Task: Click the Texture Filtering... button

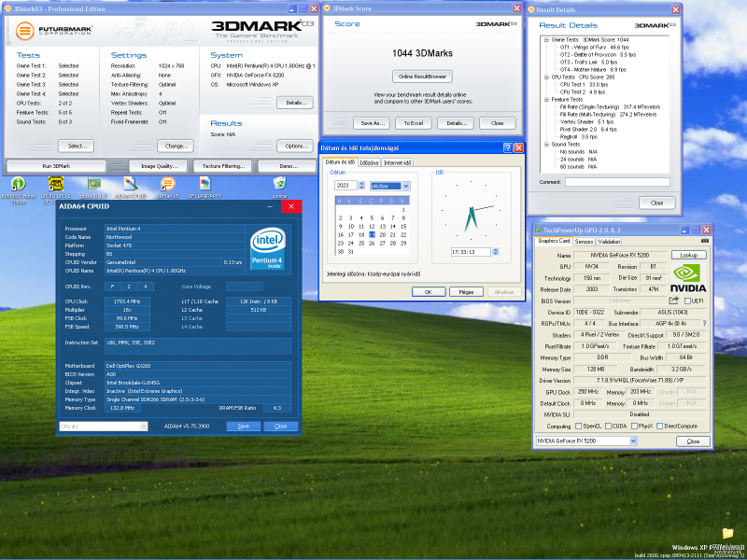Action: click(x=223, y=166)
